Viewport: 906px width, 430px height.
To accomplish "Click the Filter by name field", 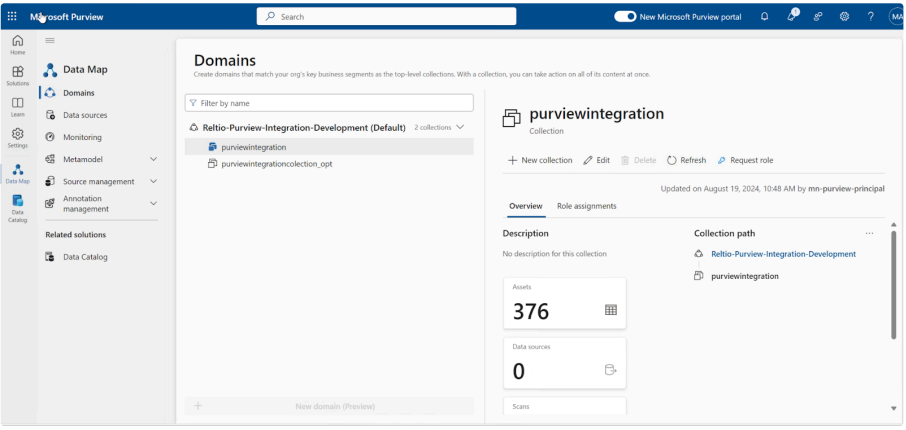I will pyautogui.click(x=329, y=103).
